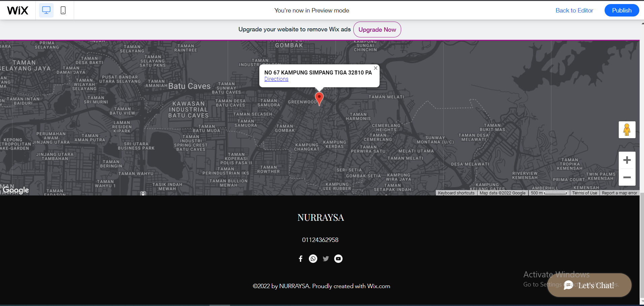Go Back to Editor
The image size is (644, 306).
[x=574, y=10]
